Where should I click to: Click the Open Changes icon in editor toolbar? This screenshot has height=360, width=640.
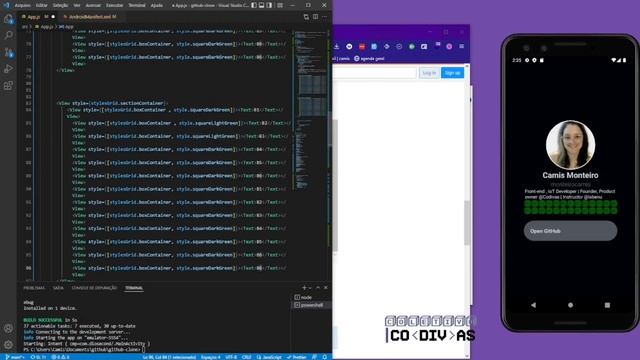coord(306,17)
